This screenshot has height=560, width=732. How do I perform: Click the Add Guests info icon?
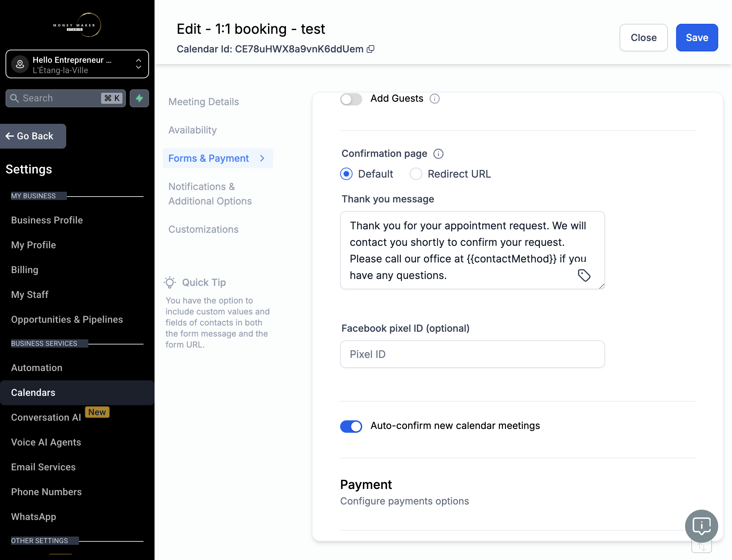[435, 99]
